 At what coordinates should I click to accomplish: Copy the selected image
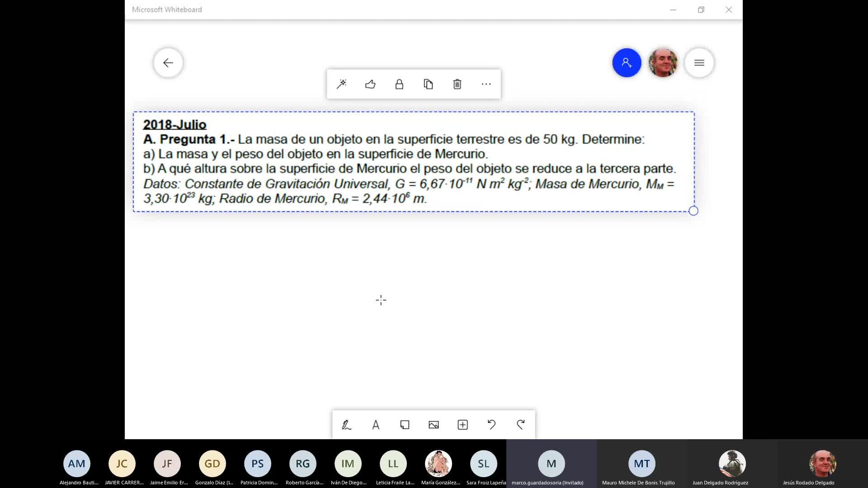click(428, 84)
